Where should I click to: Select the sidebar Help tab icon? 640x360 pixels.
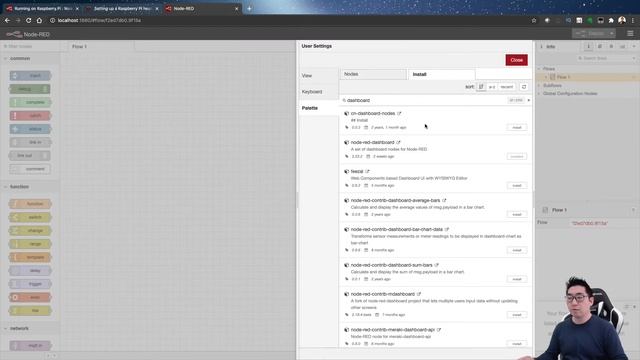tap(600, 47)
